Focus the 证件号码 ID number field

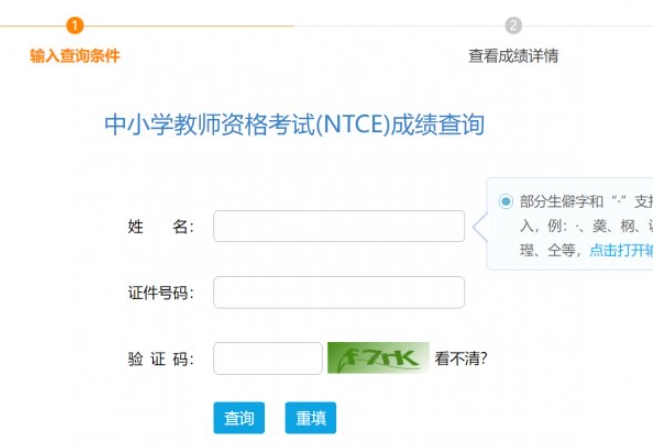click(x=339, y=292)
